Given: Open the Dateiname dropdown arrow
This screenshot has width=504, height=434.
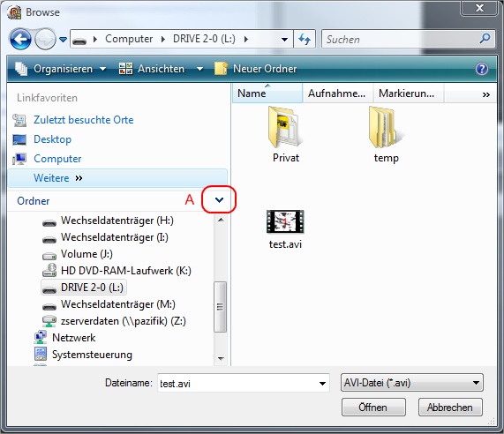Looking at the screenshot, I should [322, 383].
